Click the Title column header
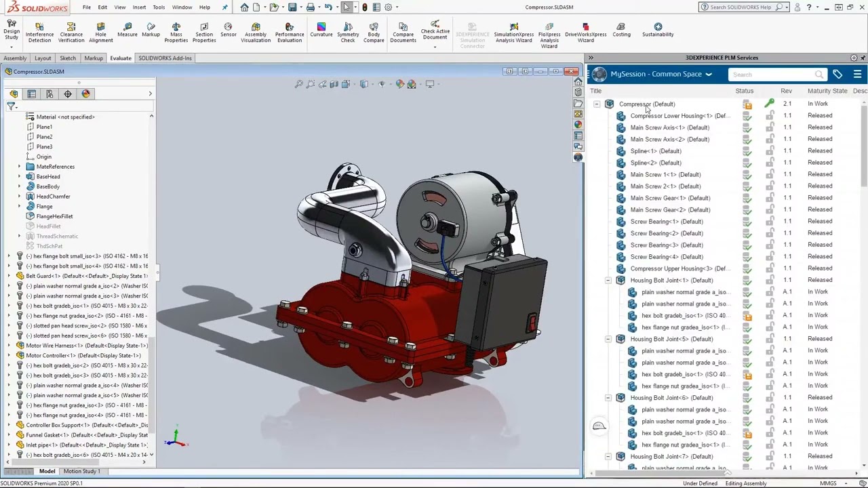Image resolution: width=868 pixels, height=488 pixels. tap(595, 91)
